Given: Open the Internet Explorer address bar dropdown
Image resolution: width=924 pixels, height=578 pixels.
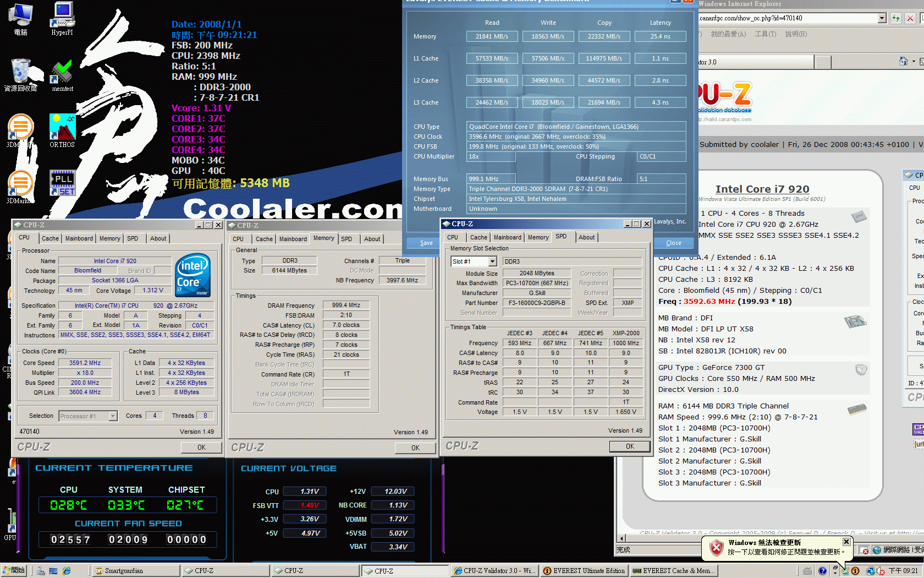Looking at the screenshot, I should (882, 18).
